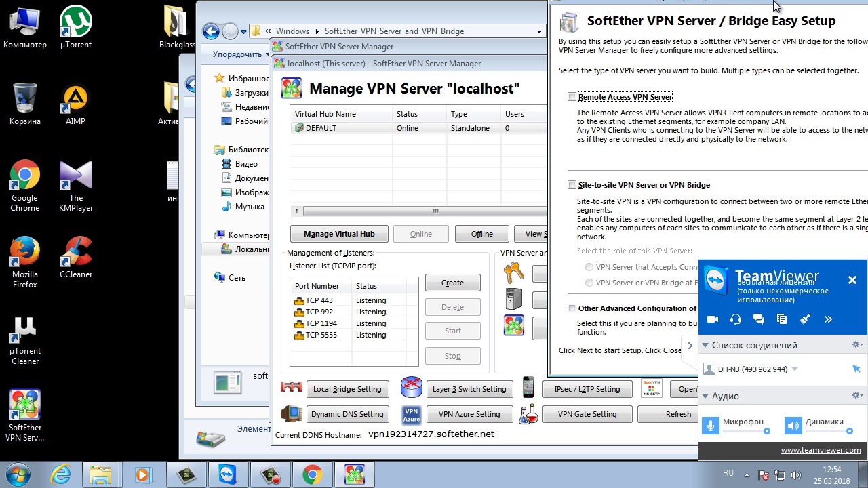Screen dimensions: 868x488
Task: Click Offline button for virtual hub
Action: point(482,234)
